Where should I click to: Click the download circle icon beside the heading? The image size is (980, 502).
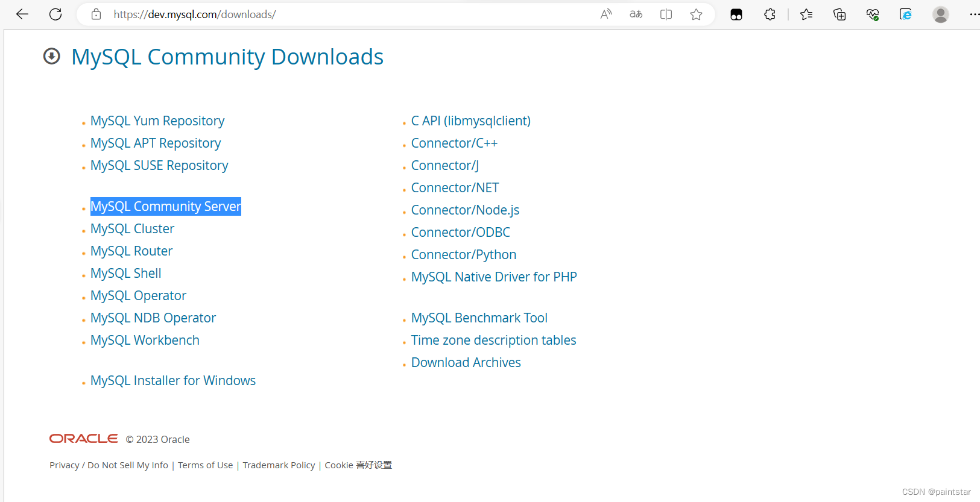52,56
